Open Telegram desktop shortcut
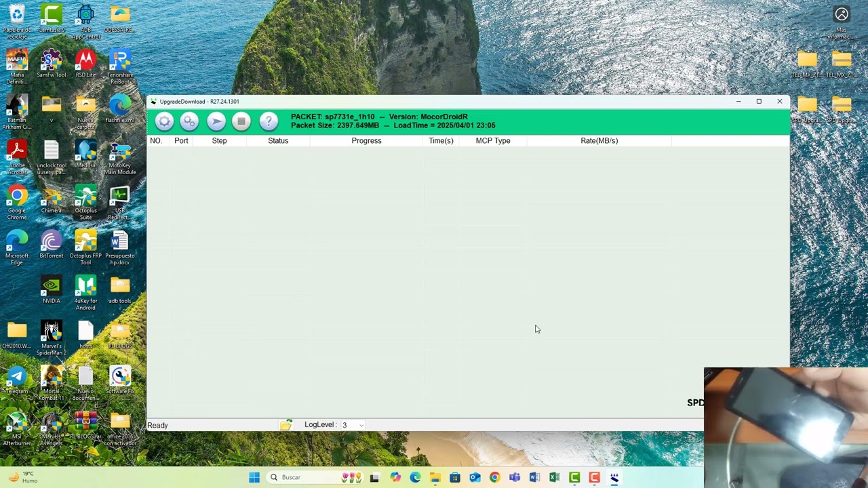This screenshot has width=868, height=488. (17, 381)
